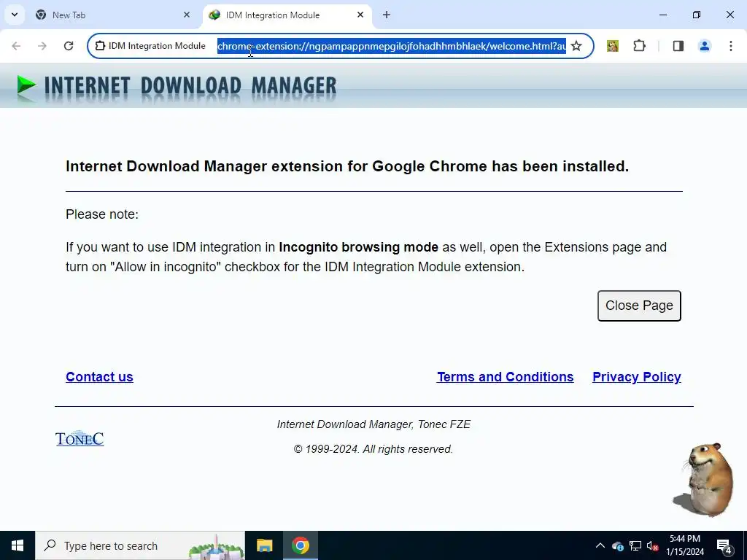Open the Terms and Conditions link
This screenshot has height=560, width=747.
(x=506, y=377)
